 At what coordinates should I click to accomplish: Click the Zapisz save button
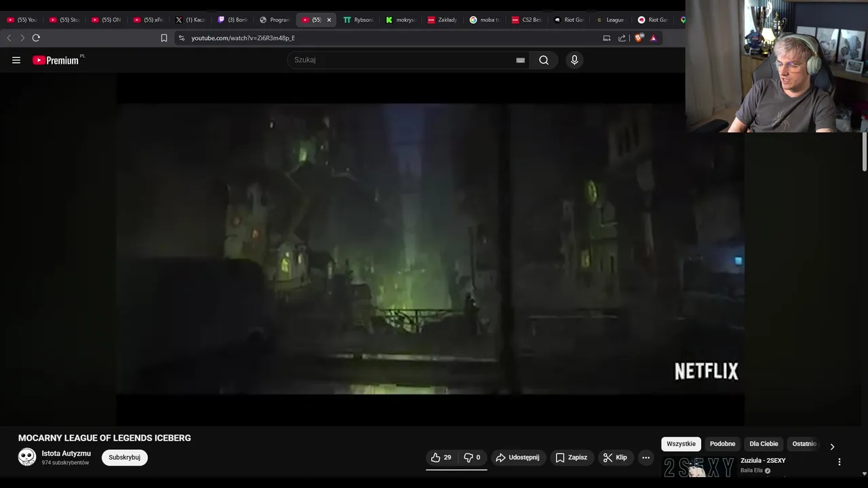pyautogui.click(x=572, y=457)
